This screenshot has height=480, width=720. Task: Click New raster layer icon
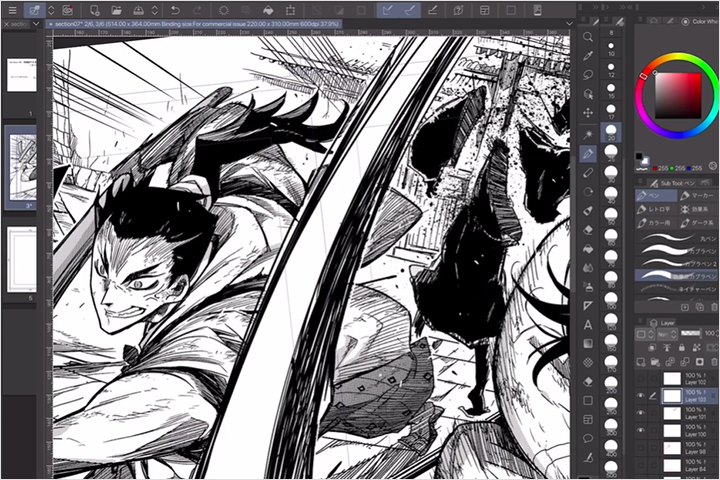pyautogui.click(x=641, y=362)
